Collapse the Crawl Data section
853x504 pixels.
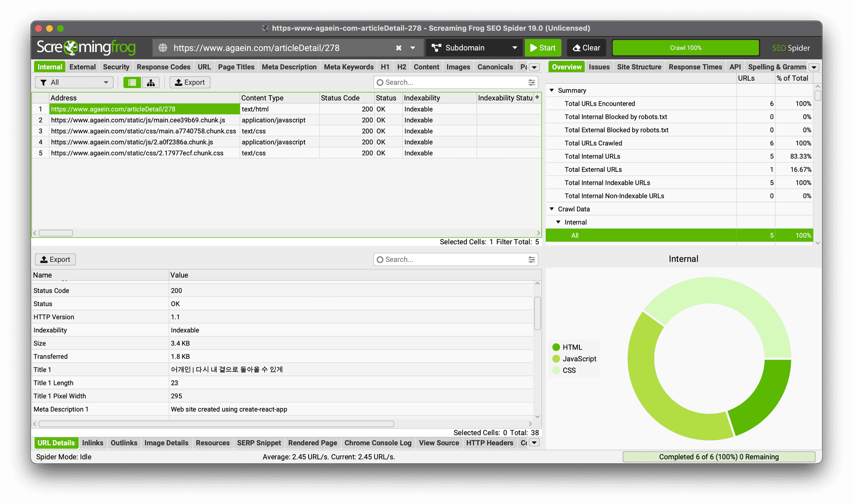click(552, 209)
